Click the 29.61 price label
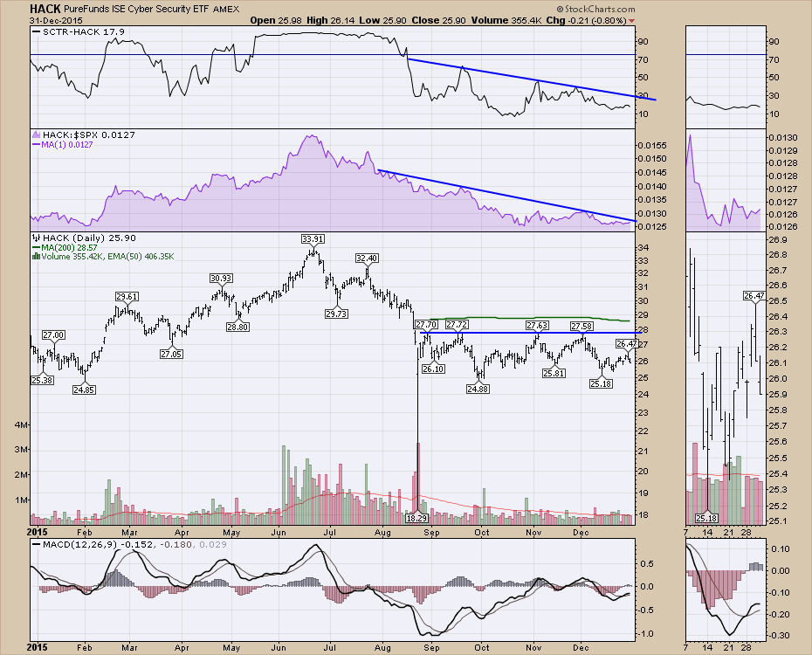 tap(127, 297)
